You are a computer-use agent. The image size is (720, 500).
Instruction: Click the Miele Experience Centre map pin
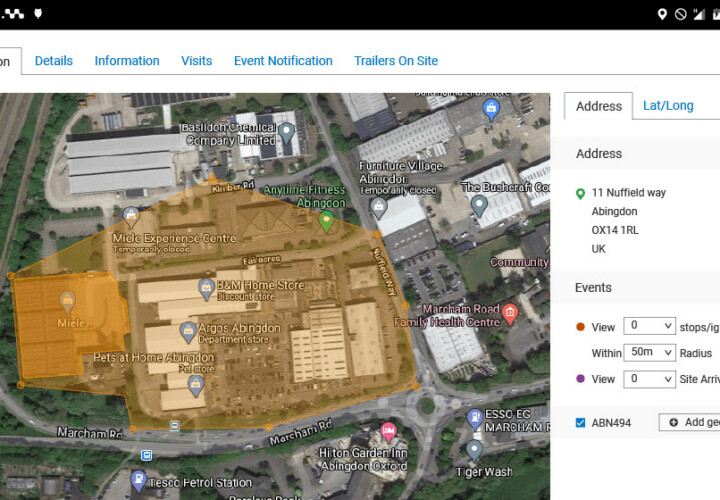(131, 217)
